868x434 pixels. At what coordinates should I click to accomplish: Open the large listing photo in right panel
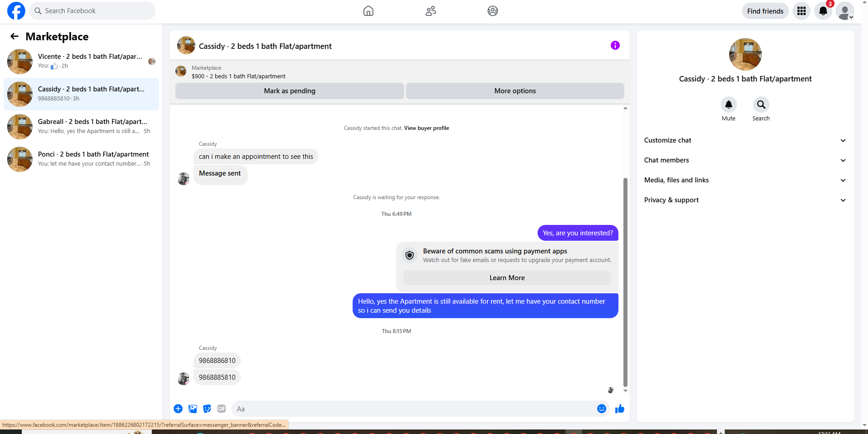[745, 54]
